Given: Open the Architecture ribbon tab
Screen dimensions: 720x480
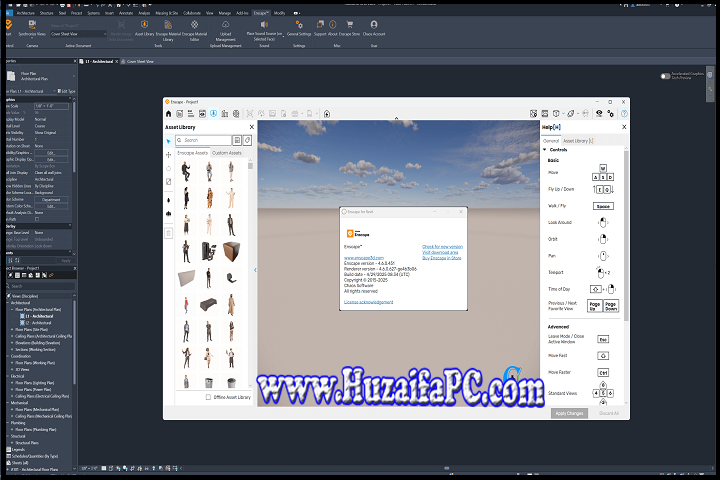Looking at the screenshot, I should coord(26,13).
